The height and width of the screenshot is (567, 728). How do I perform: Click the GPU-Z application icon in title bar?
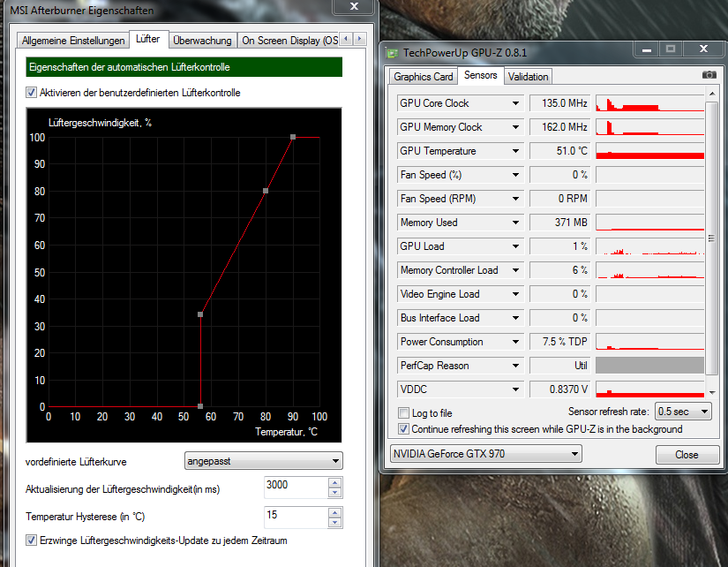[x=393, y=53]
